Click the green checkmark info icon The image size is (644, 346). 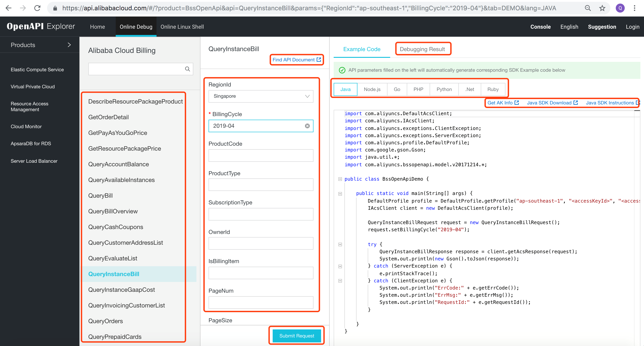click(x=342, y=70)
